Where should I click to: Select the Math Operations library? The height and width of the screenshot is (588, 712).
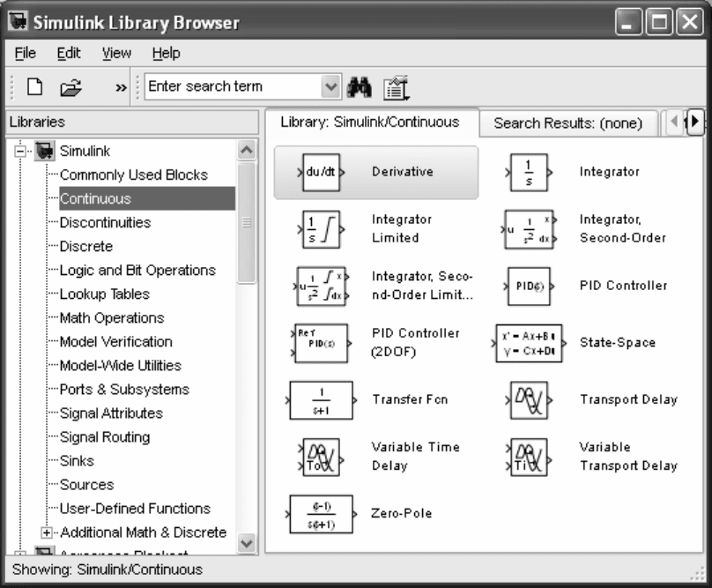click(x=112, y=318)
